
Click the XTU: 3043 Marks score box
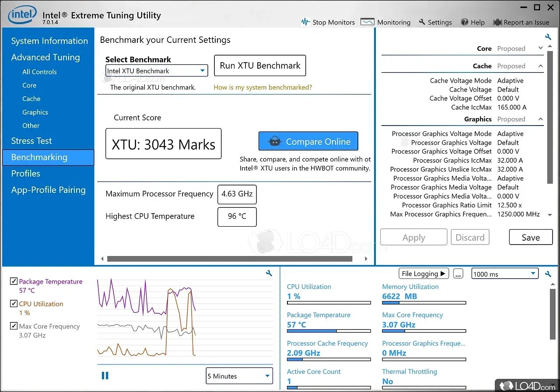click(x=163, y=144)
